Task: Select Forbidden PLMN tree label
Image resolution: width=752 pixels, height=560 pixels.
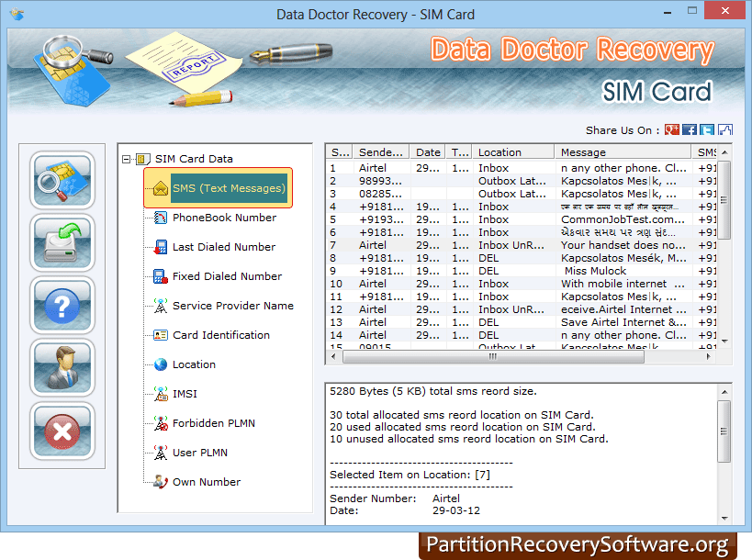Action: pos(213,423)
